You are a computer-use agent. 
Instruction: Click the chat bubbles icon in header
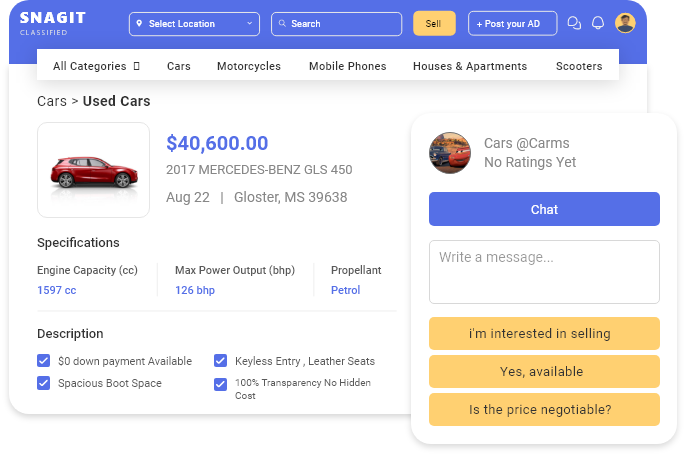(x=574, y=23)
